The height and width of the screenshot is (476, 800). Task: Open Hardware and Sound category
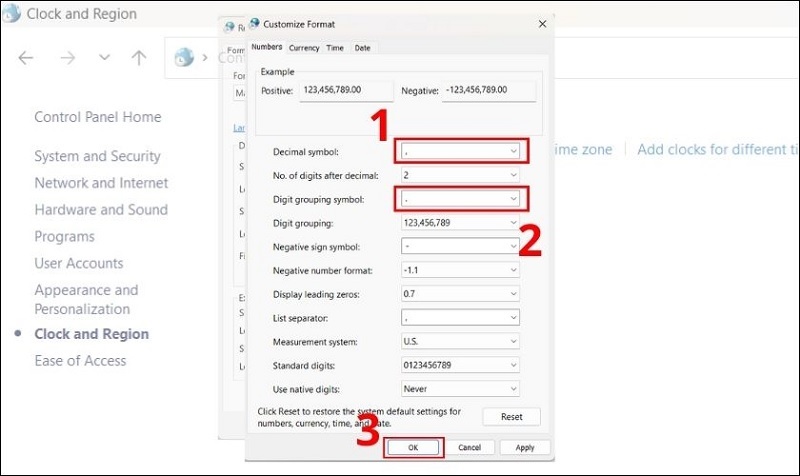coord(101,210)
